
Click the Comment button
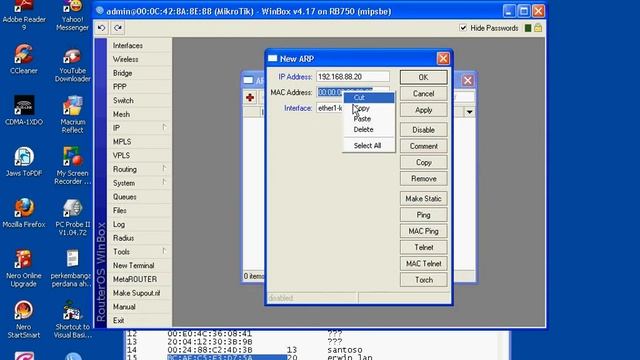[x=423, y=146]
